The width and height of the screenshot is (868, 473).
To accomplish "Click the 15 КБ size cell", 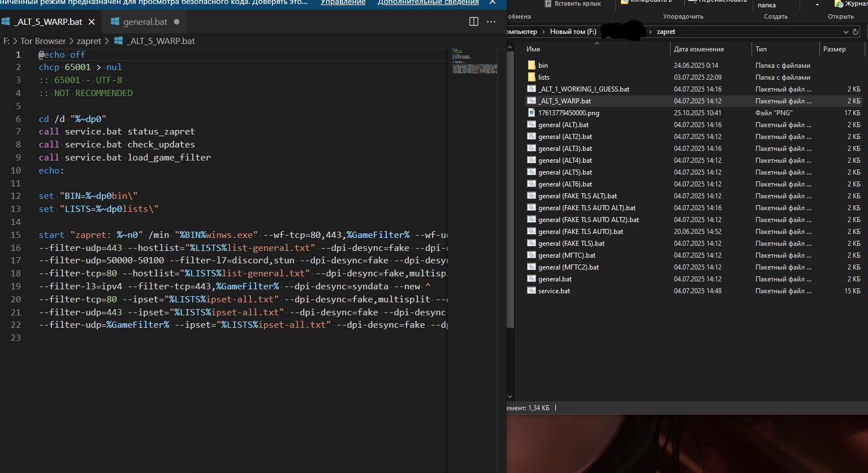I will [853, 291].
